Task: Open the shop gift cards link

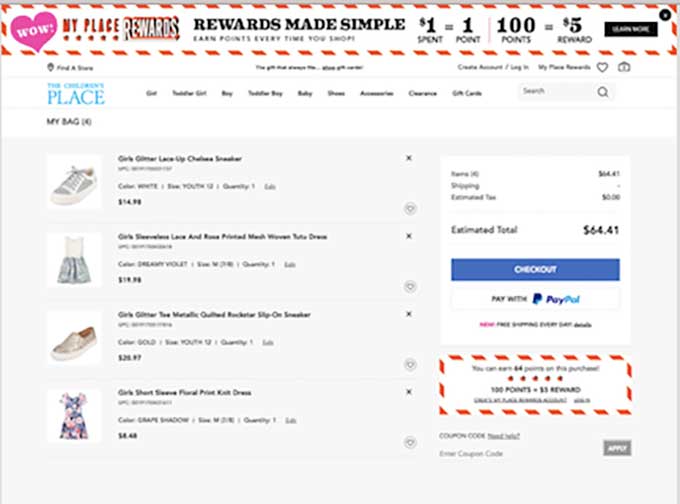Action: point(342,68)
